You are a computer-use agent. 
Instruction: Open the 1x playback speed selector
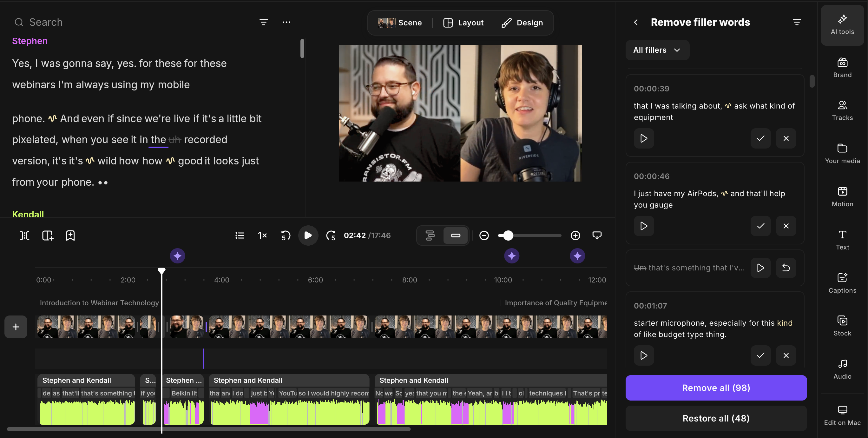pyautogui.click(x=262, y=236)
